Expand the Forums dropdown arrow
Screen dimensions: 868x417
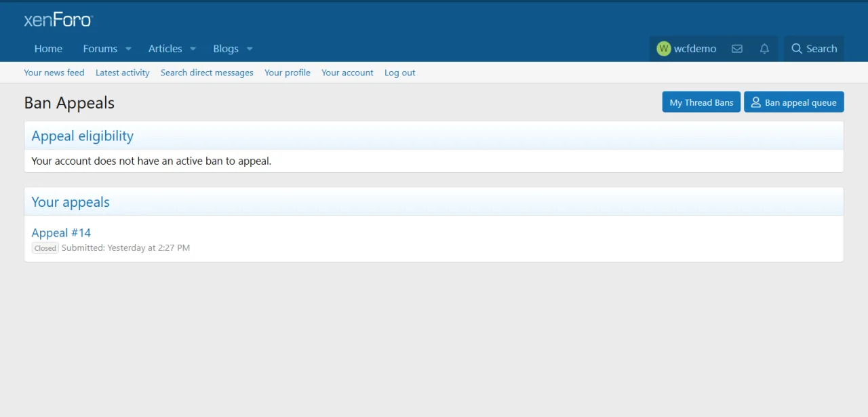(x=128, y=49)
